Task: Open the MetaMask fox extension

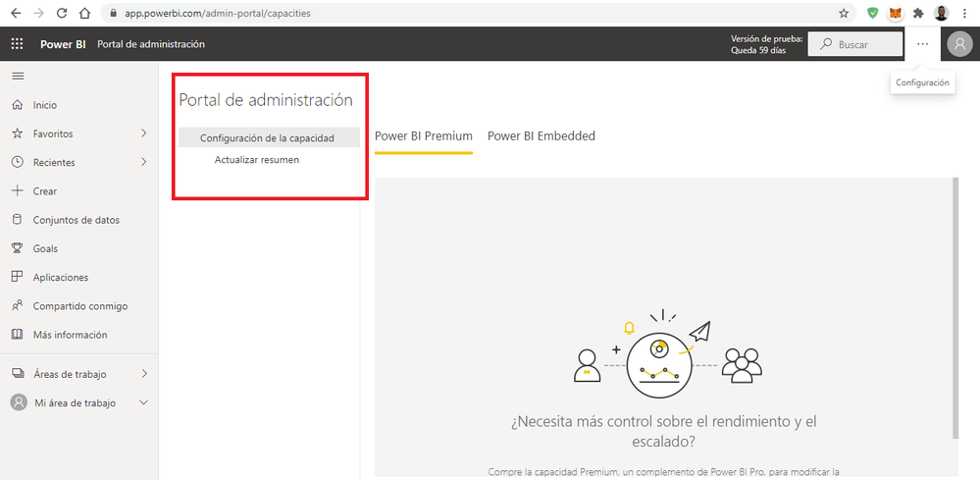Action: (x=896, y=13)
